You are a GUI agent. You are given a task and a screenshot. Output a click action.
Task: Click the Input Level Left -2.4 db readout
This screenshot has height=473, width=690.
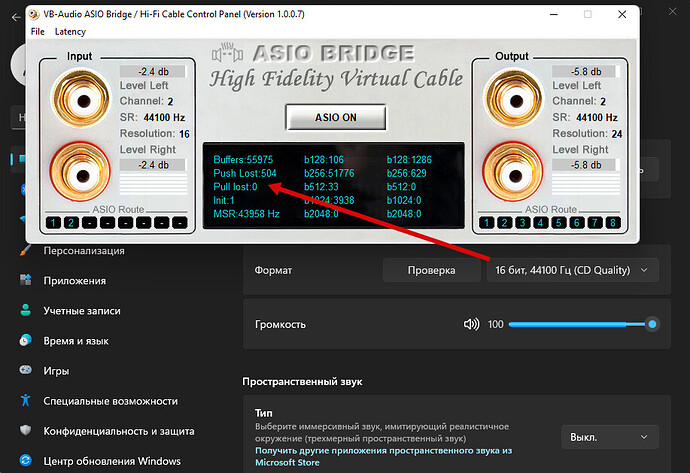[x=153, y=72]
